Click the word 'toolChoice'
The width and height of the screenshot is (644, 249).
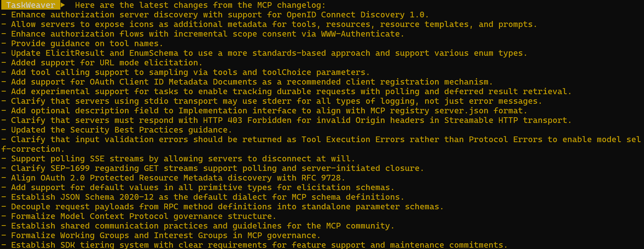(x=287, y=72)
